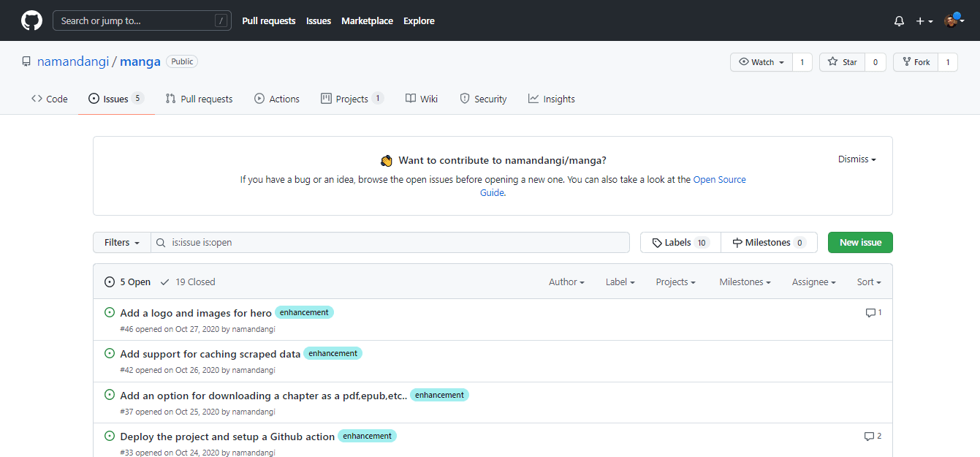Screen dimensions: 980x457
Task: Show the 19 Closed issues
Action: coord(188,282)
